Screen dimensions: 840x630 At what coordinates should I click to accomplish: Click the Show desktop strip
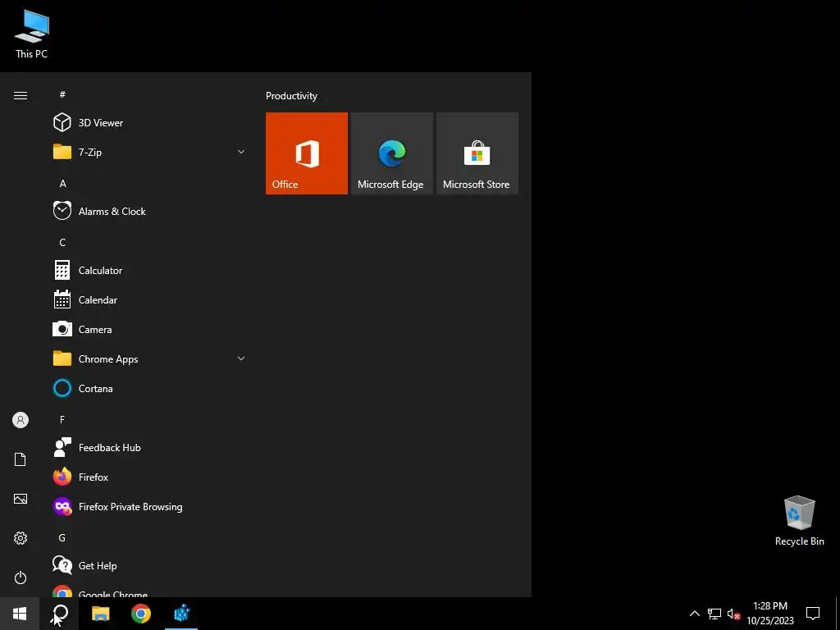[x=838, y=614]
